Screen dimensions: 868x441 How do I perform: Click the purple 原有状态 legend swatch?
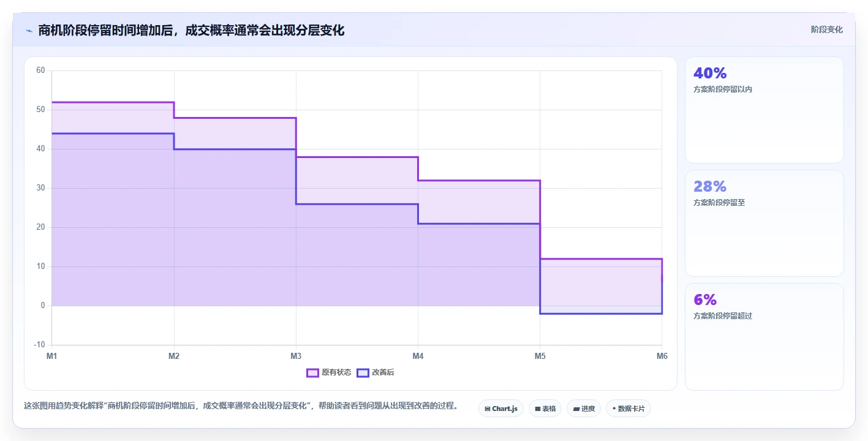pos(313,372)
